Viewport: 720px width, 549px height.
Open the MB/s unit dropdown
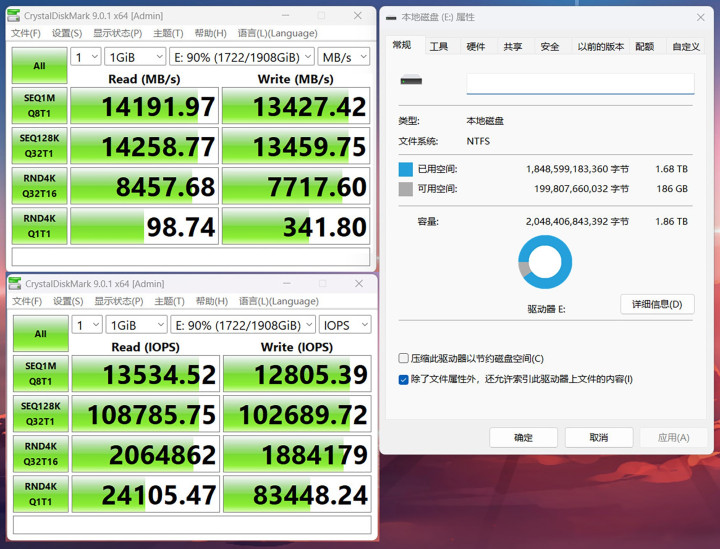point(344,57)
